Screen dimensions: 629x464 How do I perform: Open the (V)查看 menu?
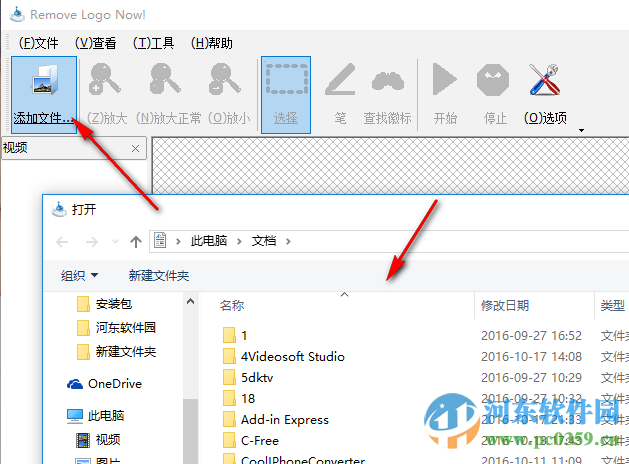pyautogui.click(x=95, y=43)
